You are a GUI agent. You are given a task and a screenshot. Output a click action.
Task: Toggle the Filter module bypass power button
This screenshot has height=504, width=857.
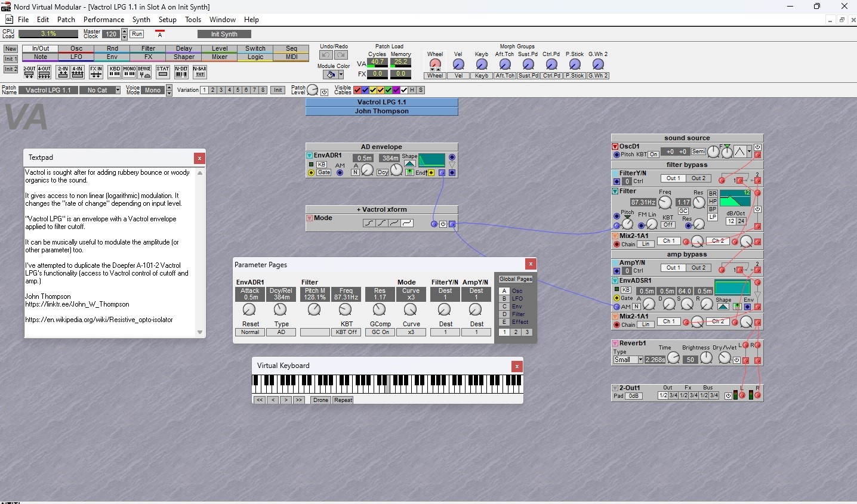(x=757, y=209)
